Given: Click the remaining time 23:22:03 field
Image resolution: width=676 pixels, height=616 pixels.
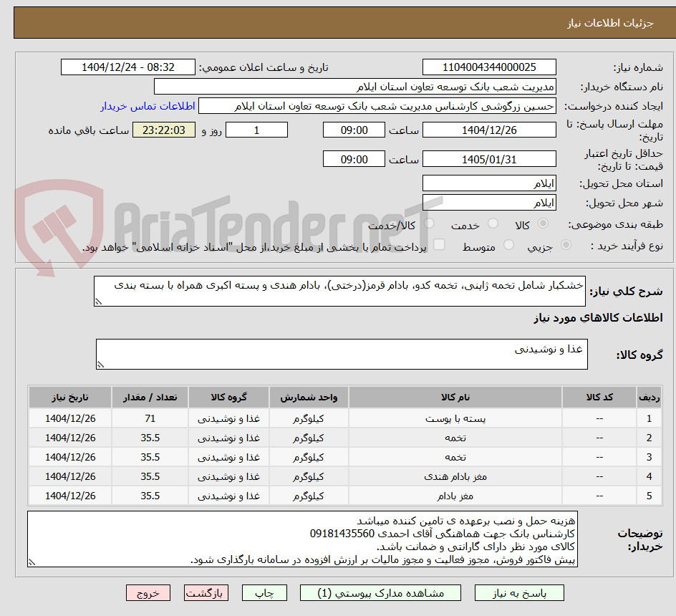Looking at the screenshot, I should coord(164,130).
